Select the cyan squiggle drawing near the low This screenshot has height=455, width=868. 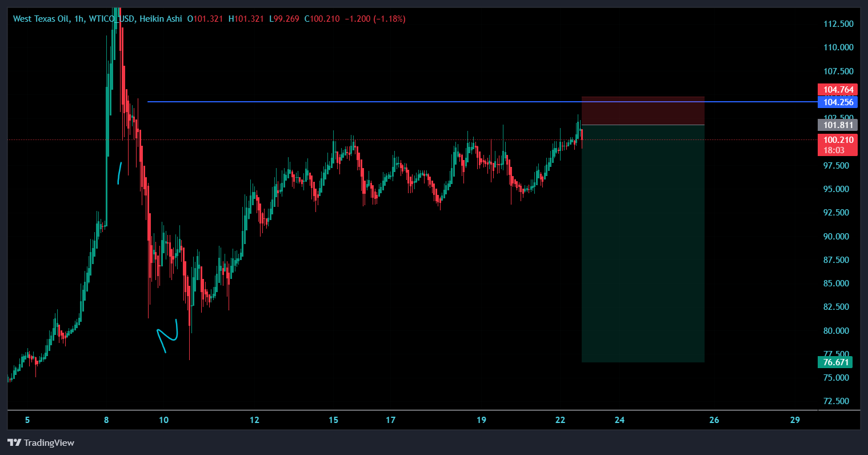pyautogui.click(x=167, y=336)
